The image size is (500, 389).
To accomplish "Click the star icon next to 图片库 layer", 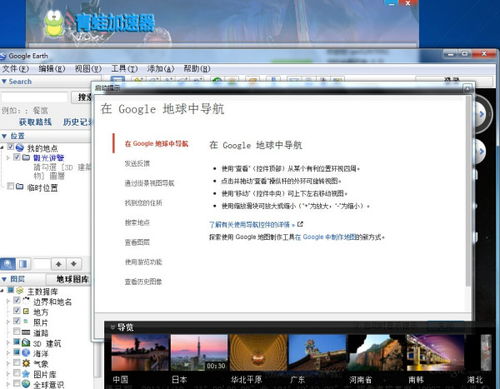I will tap(26, 374).
